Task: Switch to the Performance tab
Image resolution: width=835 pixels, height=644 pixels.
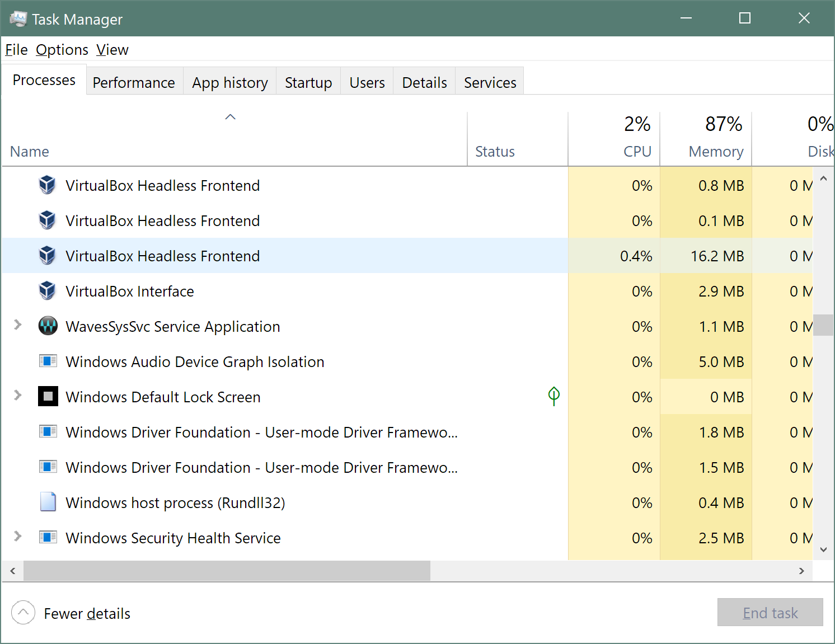Action: point(134,82)
